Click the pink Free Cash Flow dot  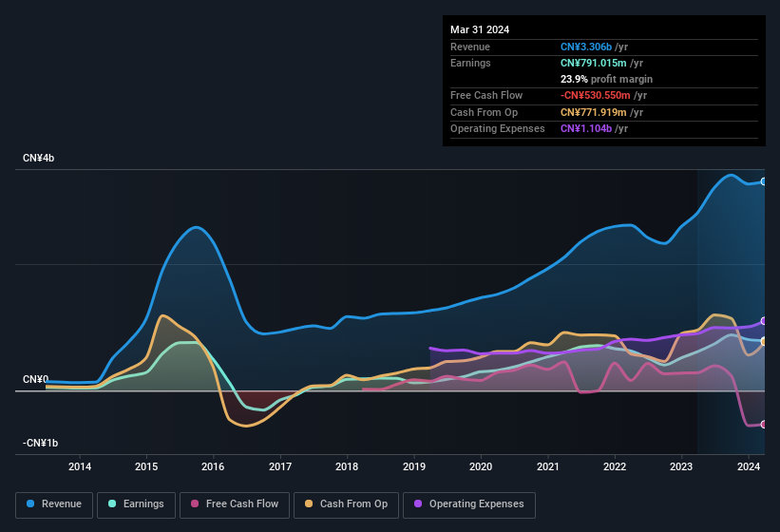pyautogui.click(x=196, y=504)
